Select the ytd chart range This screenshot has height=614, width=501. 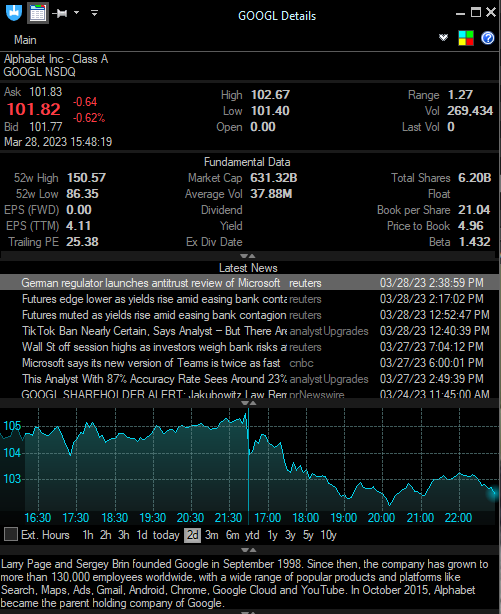tap(252, 535)
